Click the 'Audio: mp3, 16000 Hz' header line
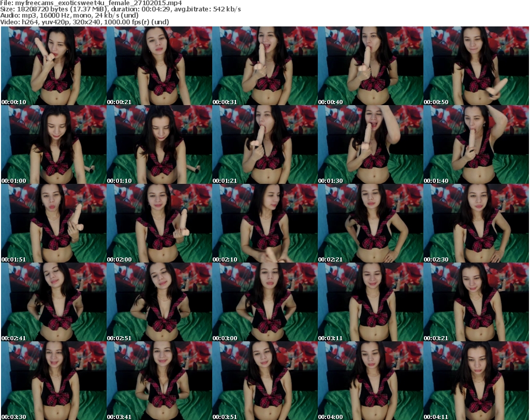This screenshot has height=420, width=530. tap(69, 16)
